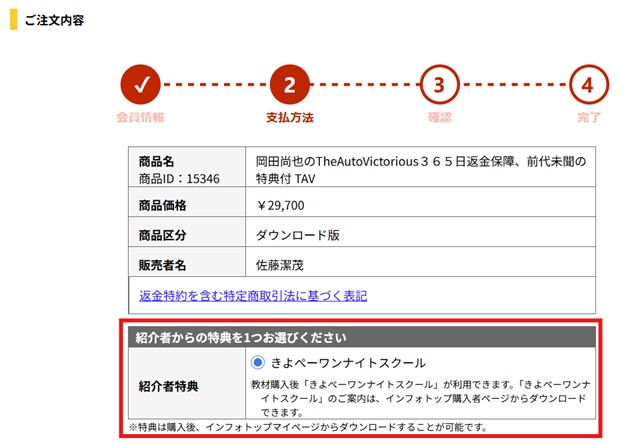630x444 pixels.
Task: Click the step 3 circle icon
Action: (x=439, y=85)
